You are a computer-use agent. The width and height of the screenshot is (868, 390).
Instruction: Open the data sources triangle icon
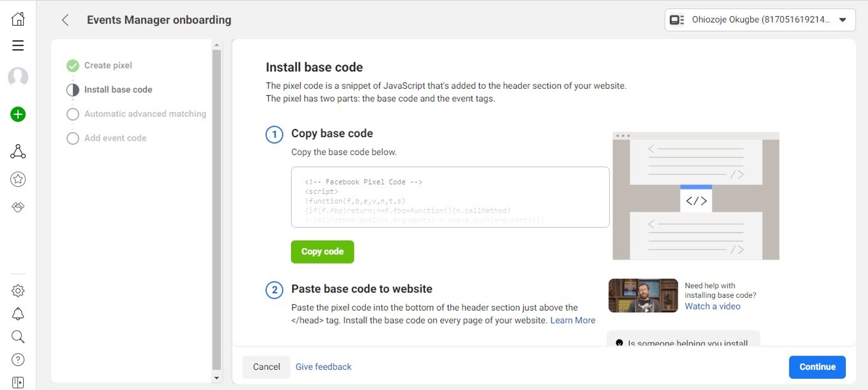(x=18, y=151)
